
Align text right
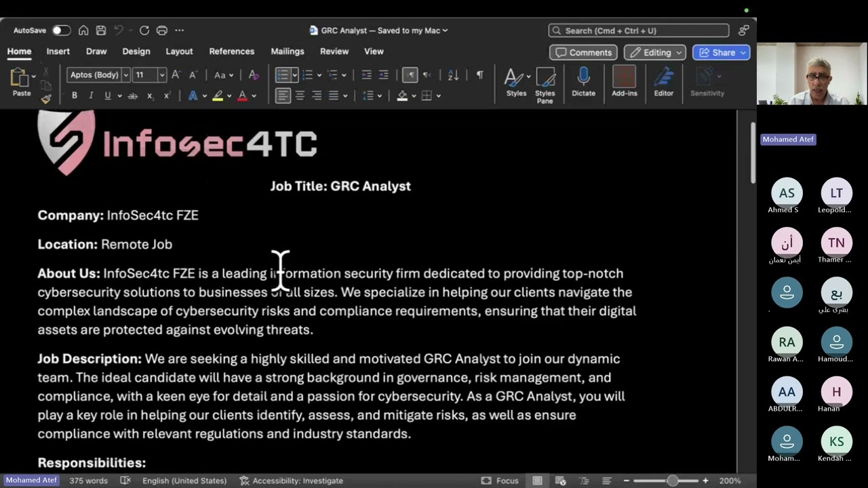pos(317,96)
